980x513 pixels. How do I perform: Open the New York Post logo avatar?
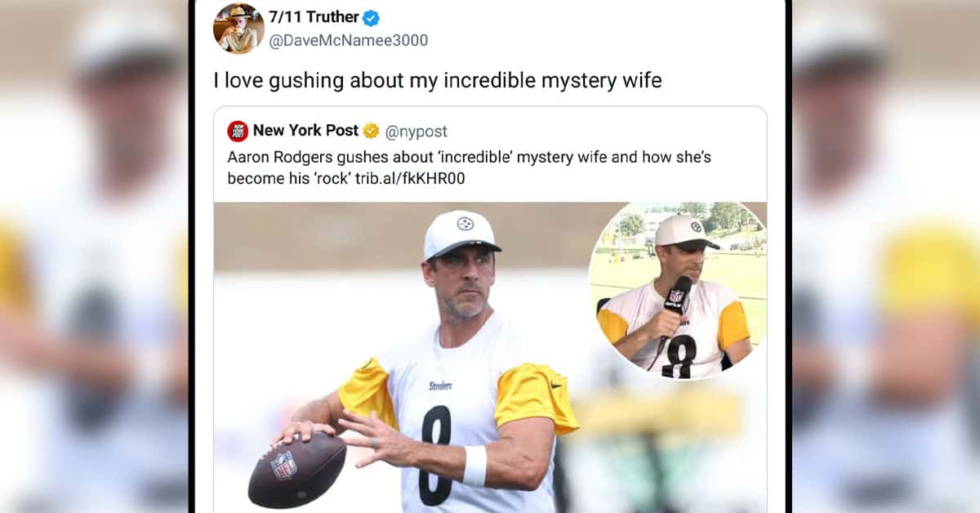pyautogui.click(x=238, y=131)
